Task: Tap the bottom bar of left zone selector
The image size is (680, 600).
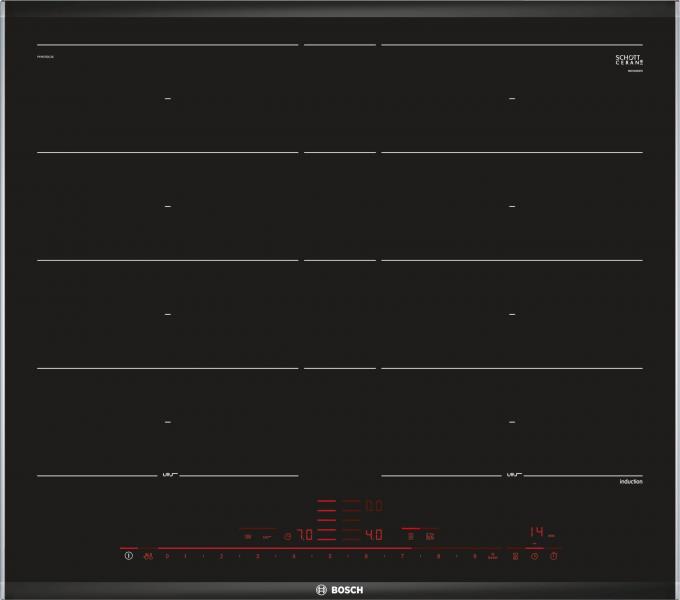Action: (x=326, y=539)
